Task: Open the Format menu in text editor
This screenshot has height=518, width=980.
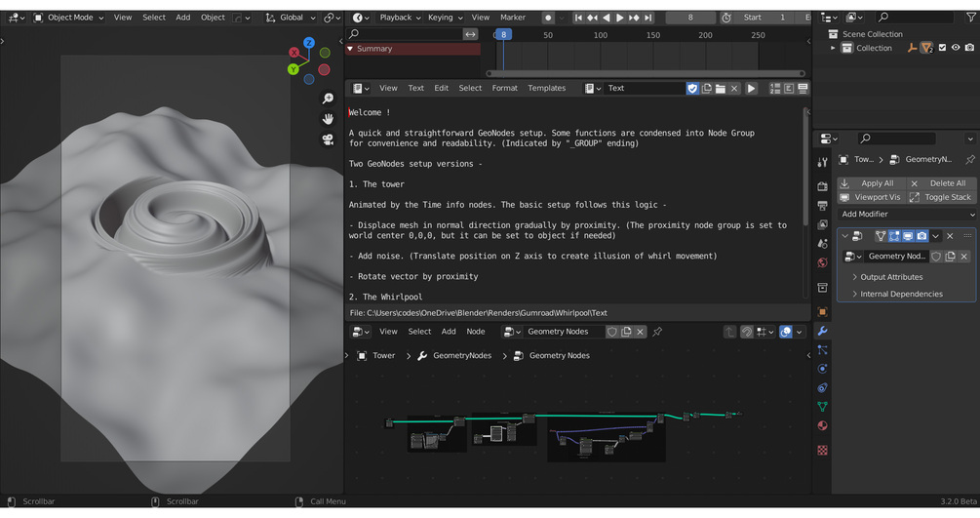Action: (x=504, y=88)
